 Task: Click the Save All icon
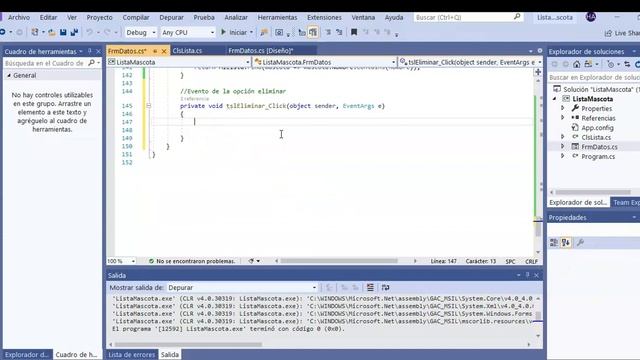coord(74,32)
